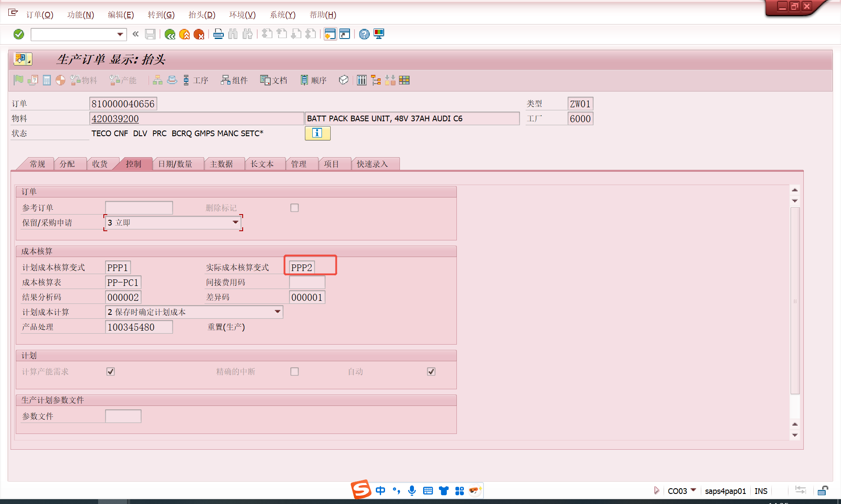The width and height of the screenshot is (841, 504).
Task: Toggle the 精确的中断 checkbox
Action: (x=294, y=372)
